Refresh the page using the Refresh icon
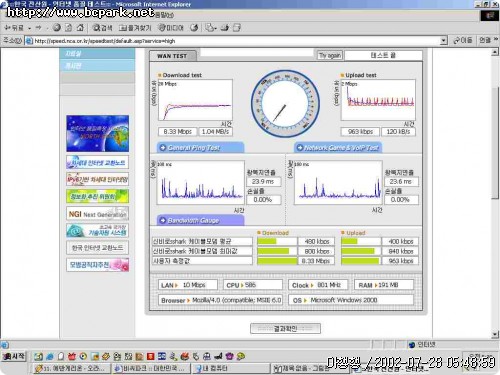This screenshot has height=375, width=500. [68, 28]
